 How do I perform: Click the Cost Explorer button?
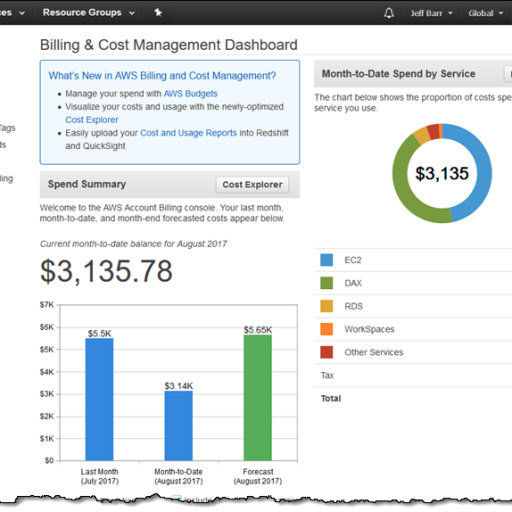[252, 185]
